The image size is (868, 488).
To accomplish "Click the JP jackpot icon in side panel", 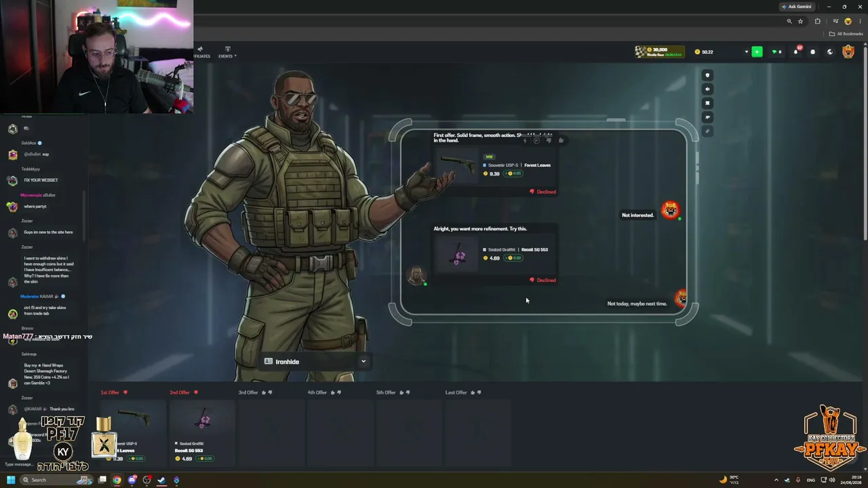I will (707, 117).
